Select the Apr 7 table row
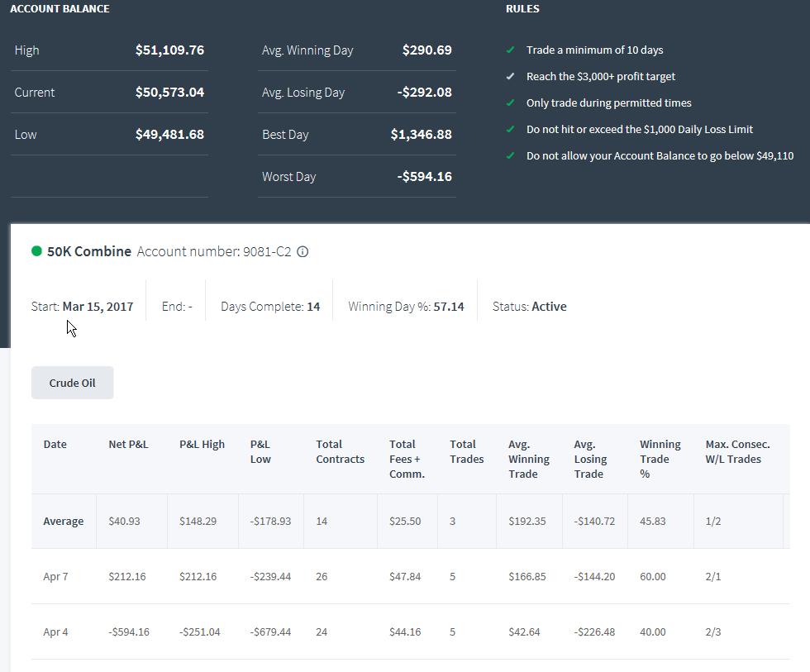The image size is (810, 672). (x=411, y=576)
